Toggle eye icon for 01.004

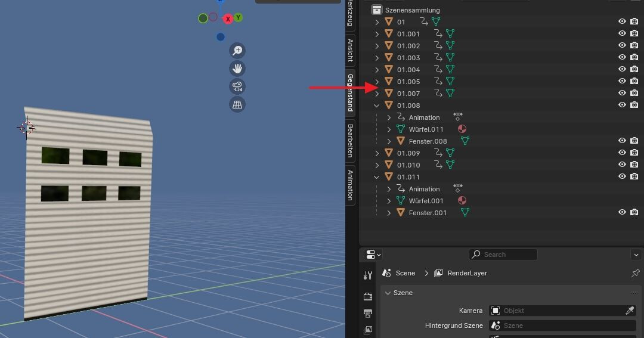click(x=622, y=69)
